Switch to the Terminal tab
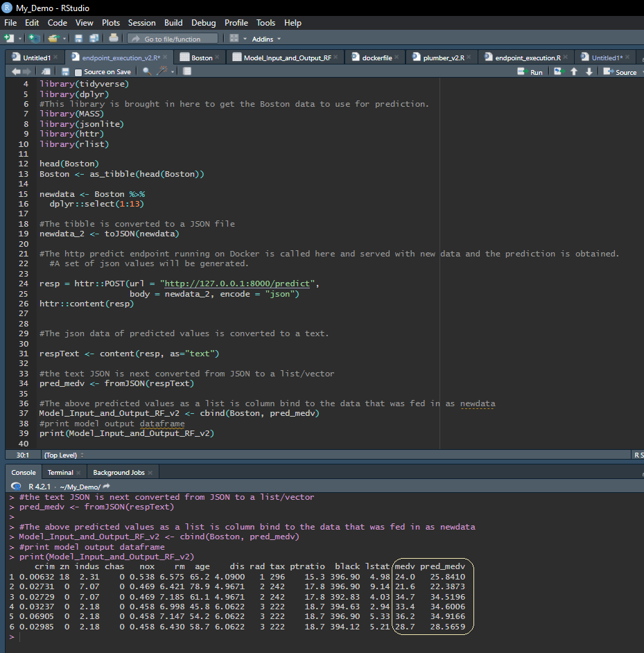The image size is (644, 653). (x=60, y=472)
